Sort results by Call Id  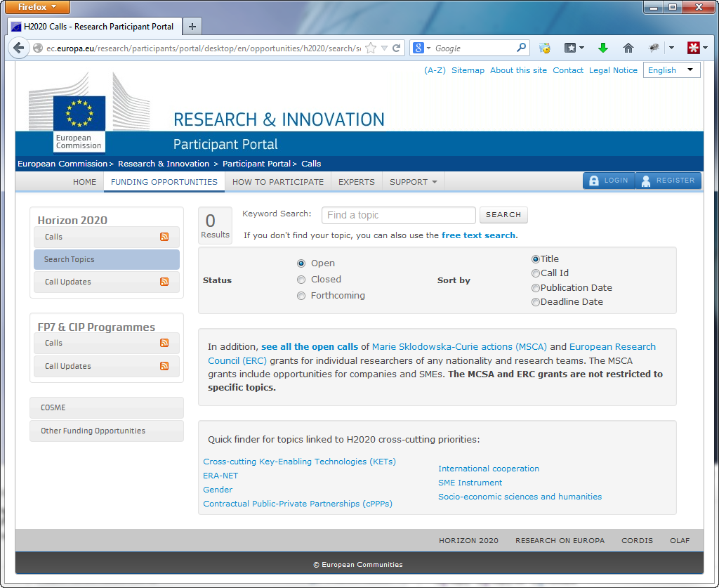tap(535, 273)
